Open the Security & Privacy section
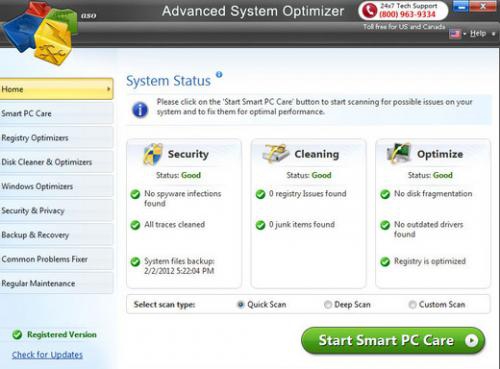500x369 pixels. click(x=56, y=211)
